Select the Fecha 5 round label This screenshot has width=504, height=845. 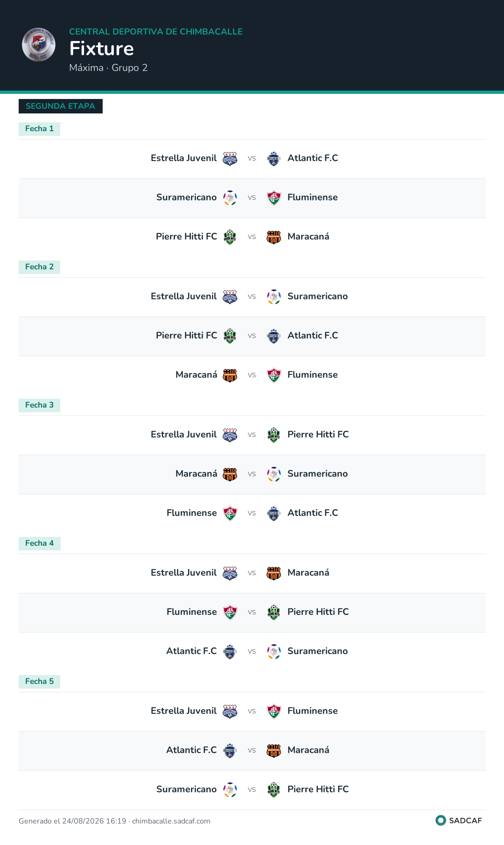[39, 682]
